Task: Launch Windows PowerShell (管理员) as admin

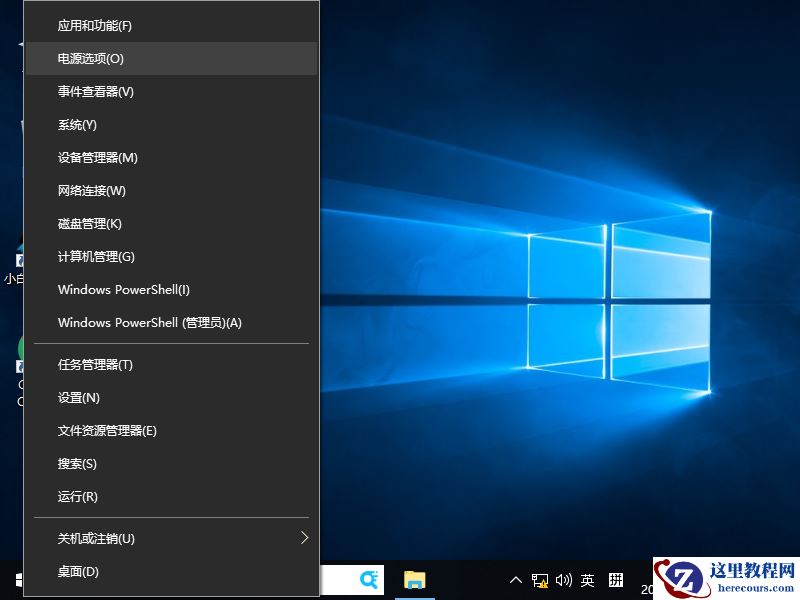Action: point(145,322)
